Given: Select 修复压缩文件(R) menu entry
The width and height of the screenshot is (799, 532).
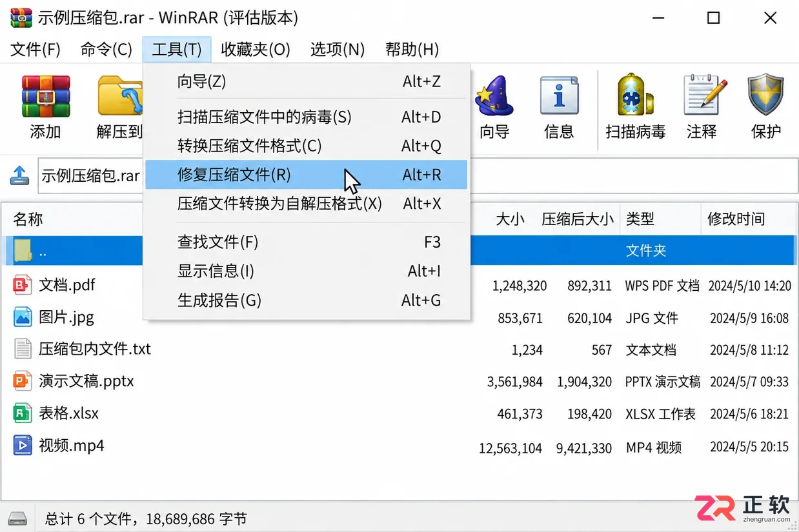Looking at the screenshot, I should tap(306, 175).
